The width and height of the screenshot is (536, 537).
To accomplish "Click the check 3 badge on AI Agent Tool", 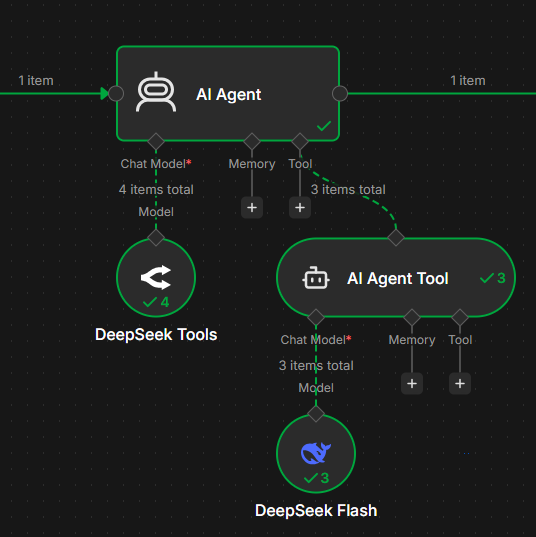I will 493,278.
